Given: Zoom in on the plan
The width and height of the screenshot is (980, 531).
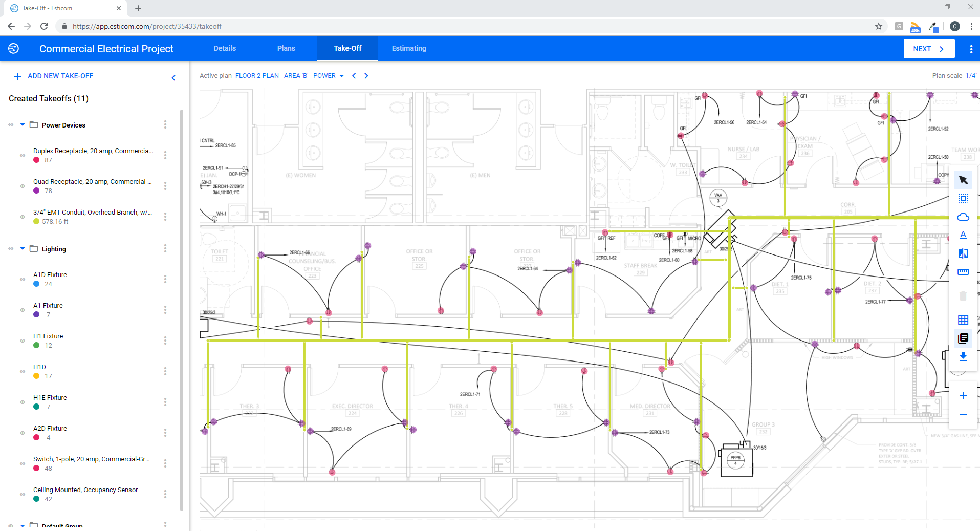Looking at the screenshot, I should point(963,396).
